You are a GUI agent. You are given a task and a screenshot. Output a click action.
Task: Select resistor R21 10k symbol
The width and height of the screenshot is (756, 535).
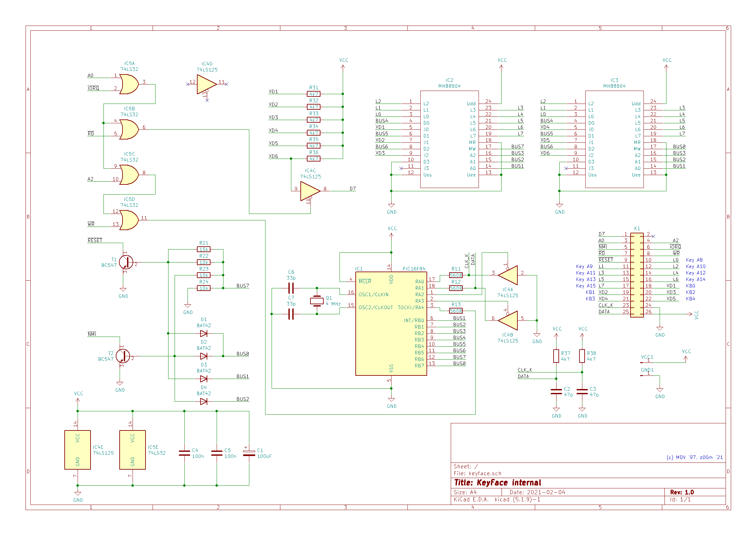click(x=204, y=250)
